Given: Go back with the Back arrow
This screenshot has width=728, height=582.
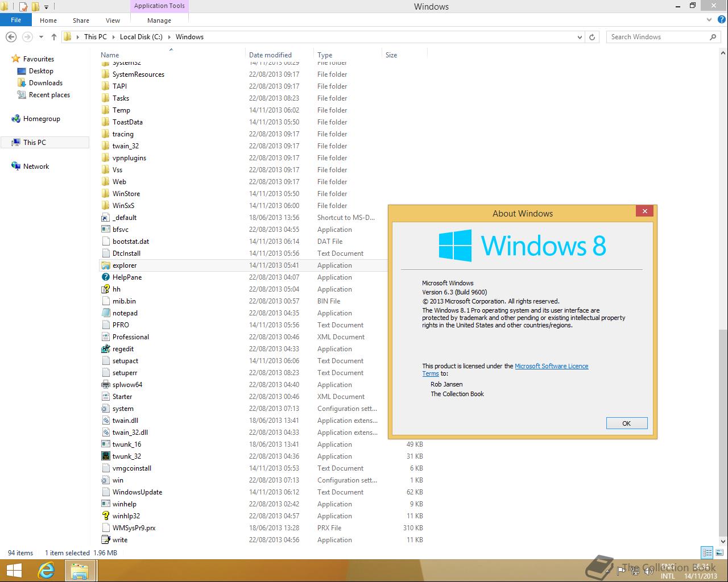Looking at the screenshot, I should [x=11, y=37].
